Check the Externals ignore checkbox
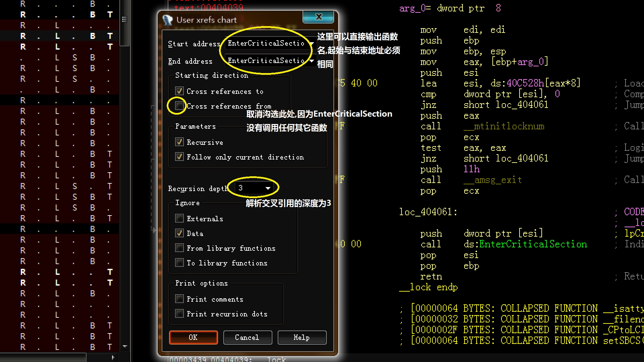The image size is (644, 362). click(179, 219)
